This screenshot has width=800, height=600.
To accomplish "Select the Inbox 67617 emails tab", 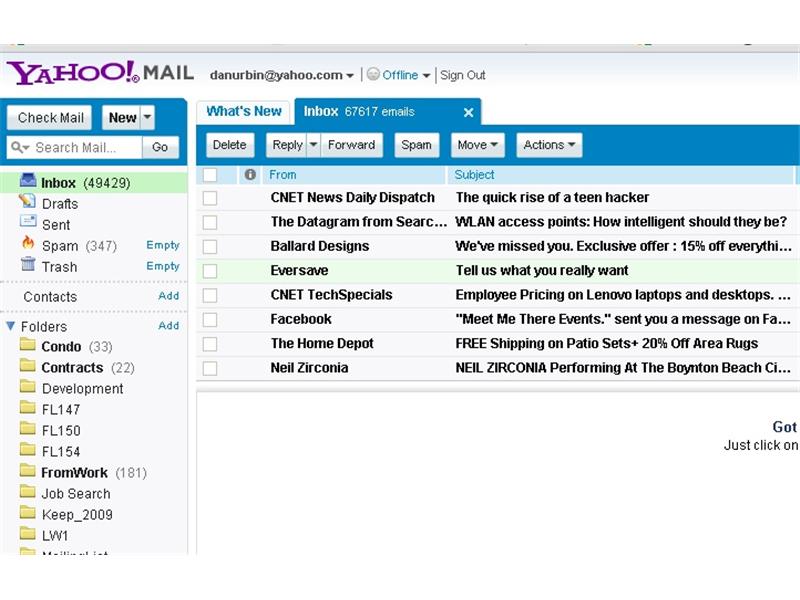I will 388,111.
